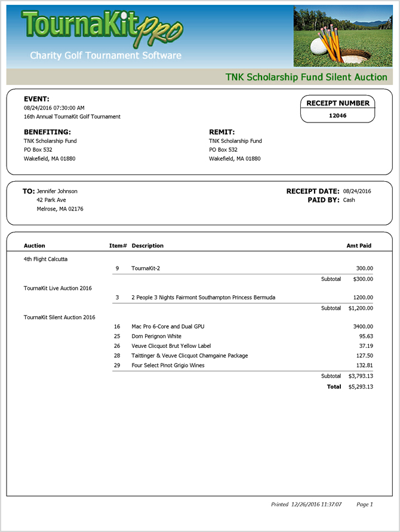Click 'TNK Scholarship Fund' under Remit
This screenshot has width=400, height=532.
[236, 141]
